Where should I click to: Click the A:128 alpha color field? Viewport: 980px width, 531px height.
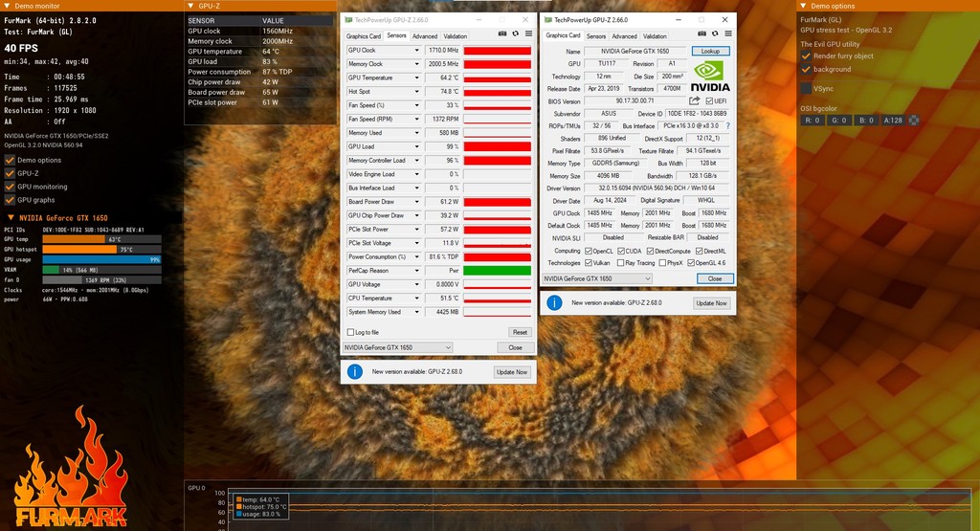click(893, 120)
